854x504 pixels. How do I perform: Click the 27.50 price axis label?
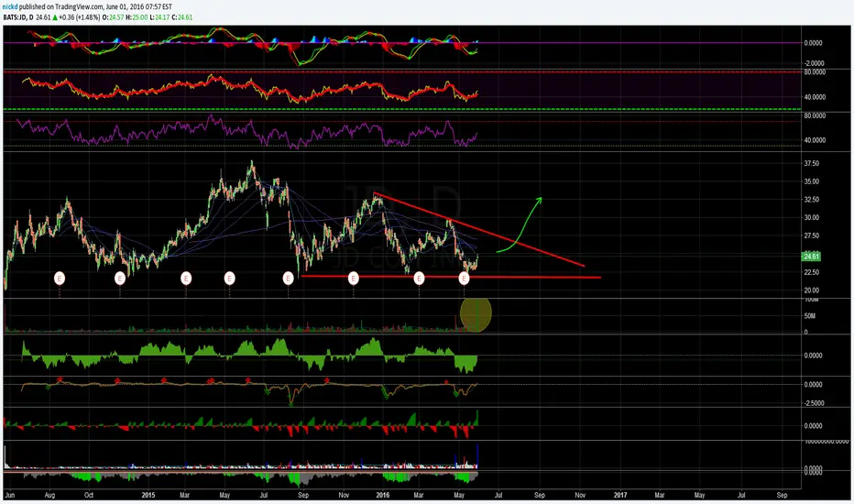[x=812, y=236]
